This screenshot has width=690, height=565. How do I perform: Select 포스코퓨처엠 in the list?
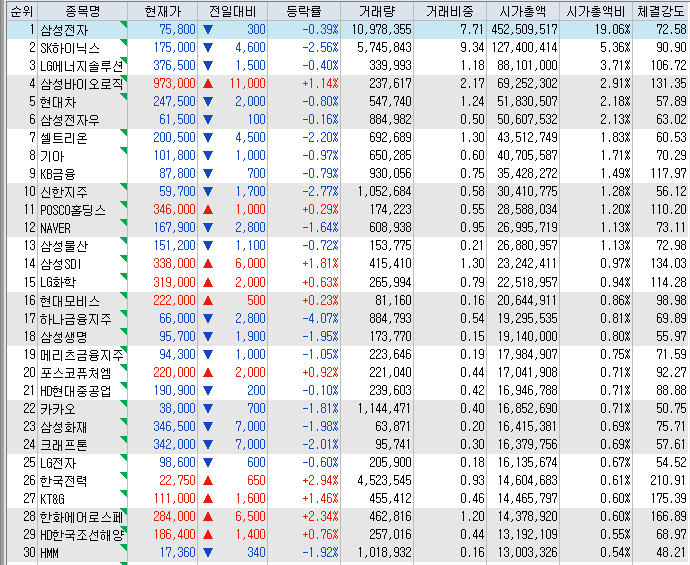[76, 372]
